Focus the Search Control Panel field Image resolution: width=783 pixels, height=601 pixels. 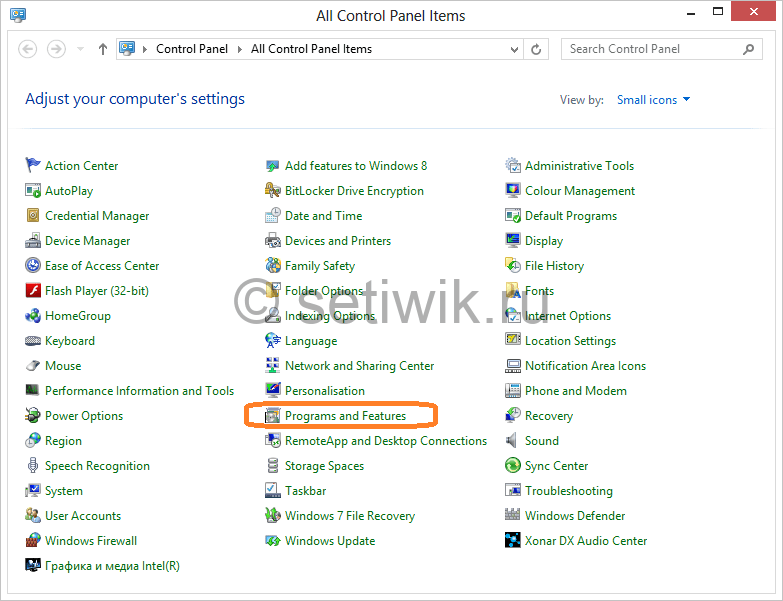[662, 49]
